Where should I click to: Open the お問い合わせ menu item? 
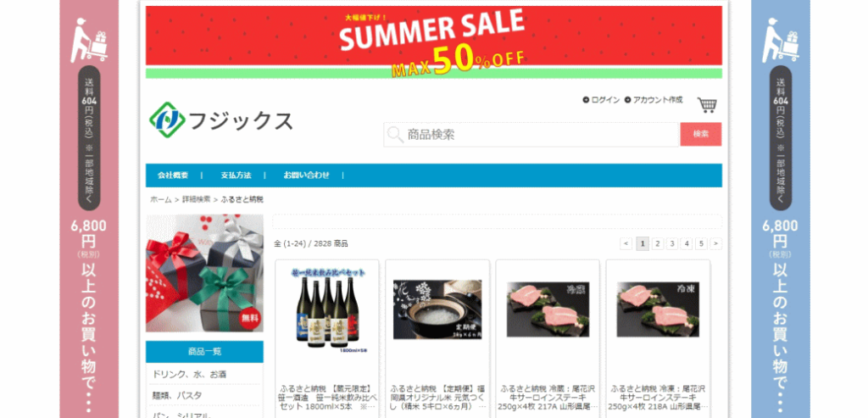point(306,176)
